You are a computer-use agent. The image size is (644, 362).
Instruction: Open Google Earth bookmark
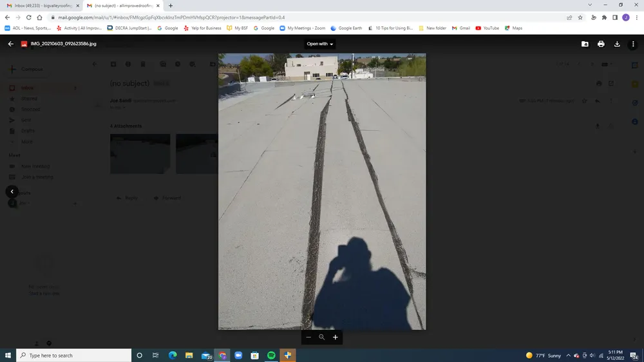click(346, 28)
